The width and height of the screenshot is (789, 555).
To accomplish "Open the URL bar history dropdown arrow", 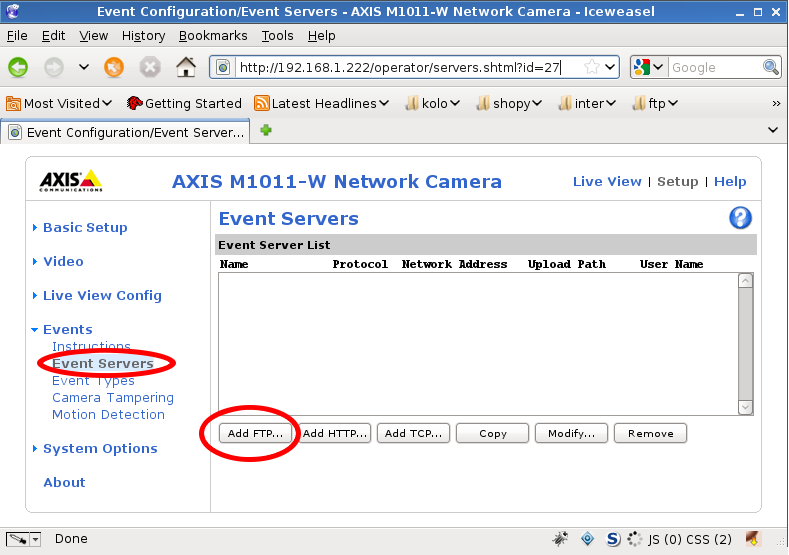I will pos(610,67).
